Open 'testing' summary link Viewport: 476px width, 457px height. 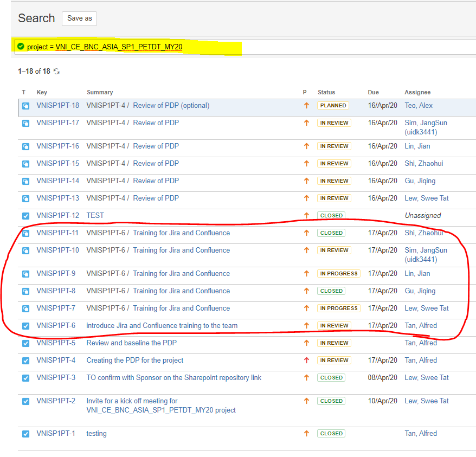(97, 433)
